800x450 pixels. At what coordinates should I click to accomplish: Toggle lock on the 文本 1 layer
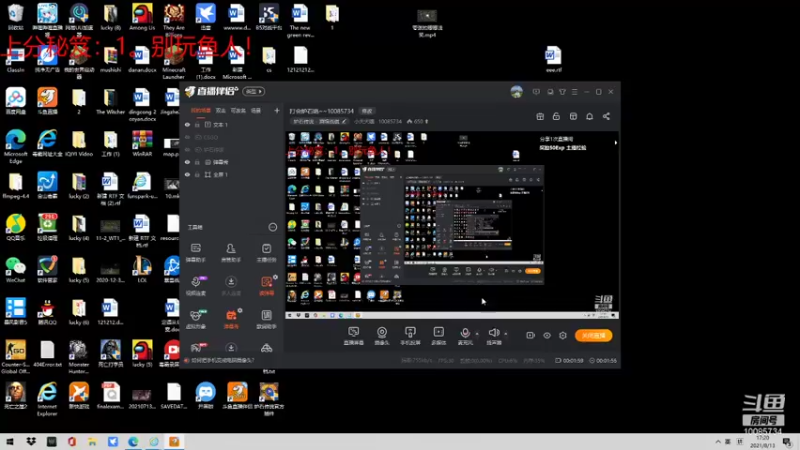(x=197, y=124)
